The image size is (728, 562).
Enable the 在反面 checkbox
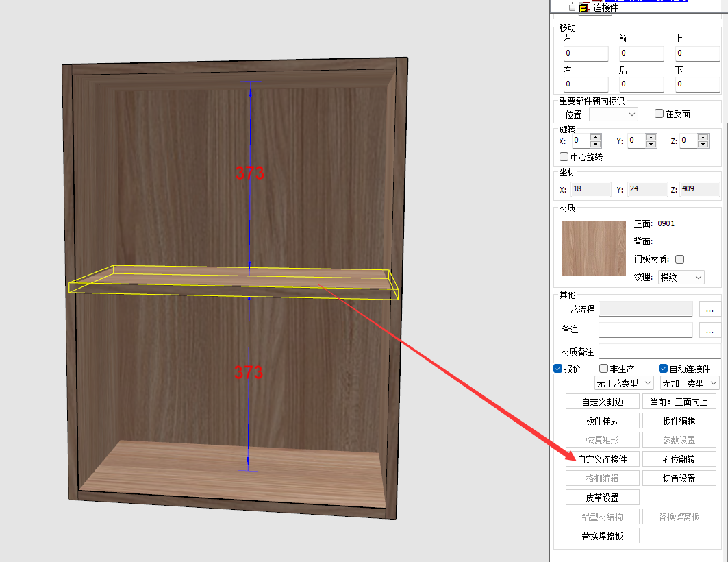point(659,113)
